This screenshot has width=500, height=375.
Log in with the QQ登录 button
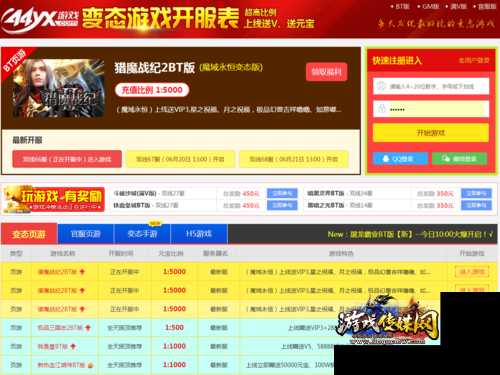(x=400, y=159)
